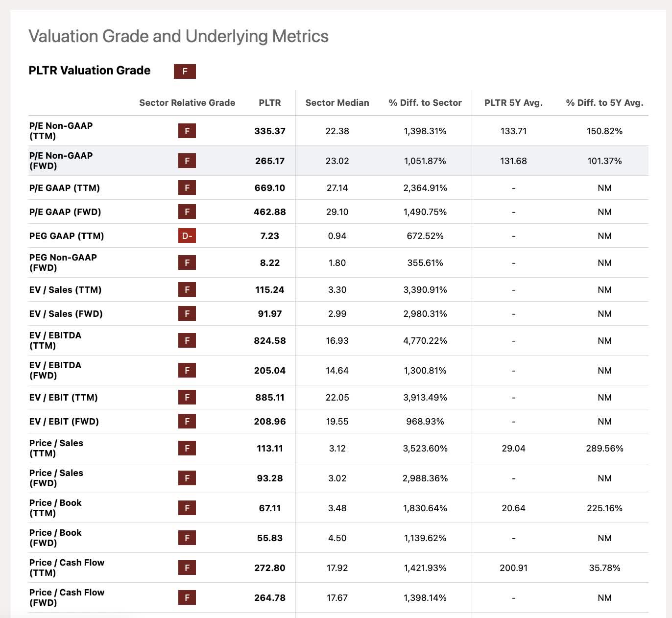Click the Sector Median column header
This screenshot has height=618, width=672.
point(337,103)
